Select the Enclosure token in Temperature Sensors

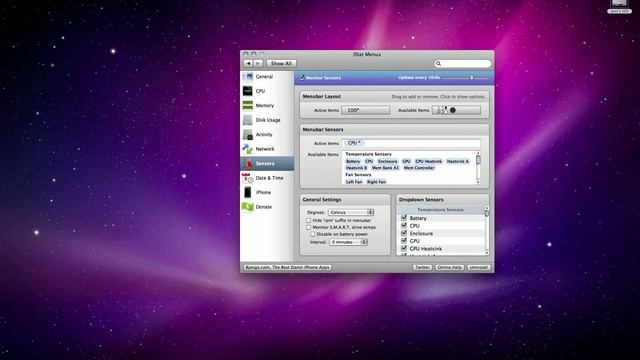387,162
